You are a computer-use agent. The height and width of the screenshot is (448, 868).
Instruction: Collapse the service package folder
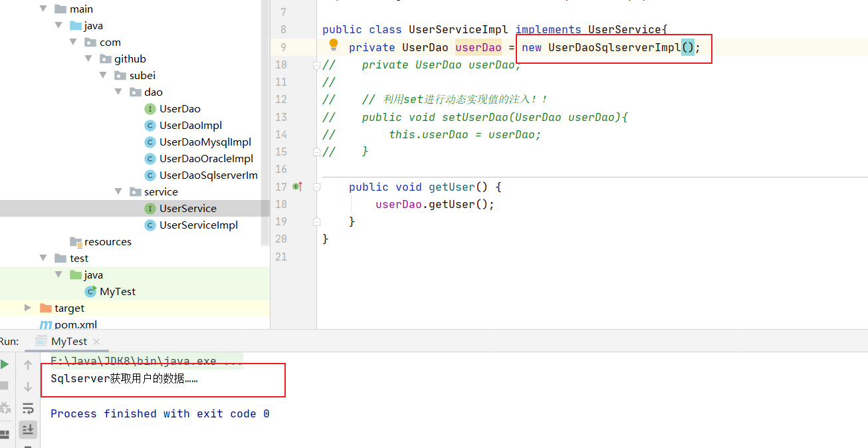(x=120, y=191)
